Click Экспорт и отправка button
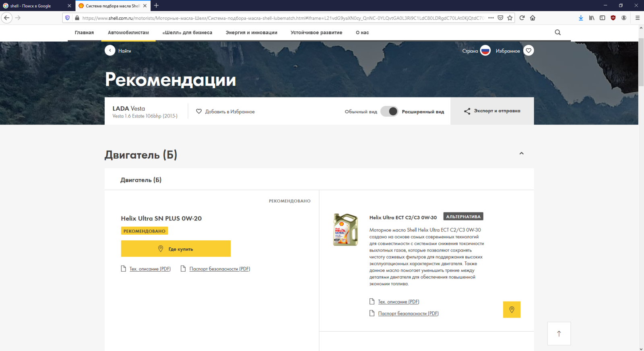Viewport: 644px width, 351px height. [x=492, y=111]
